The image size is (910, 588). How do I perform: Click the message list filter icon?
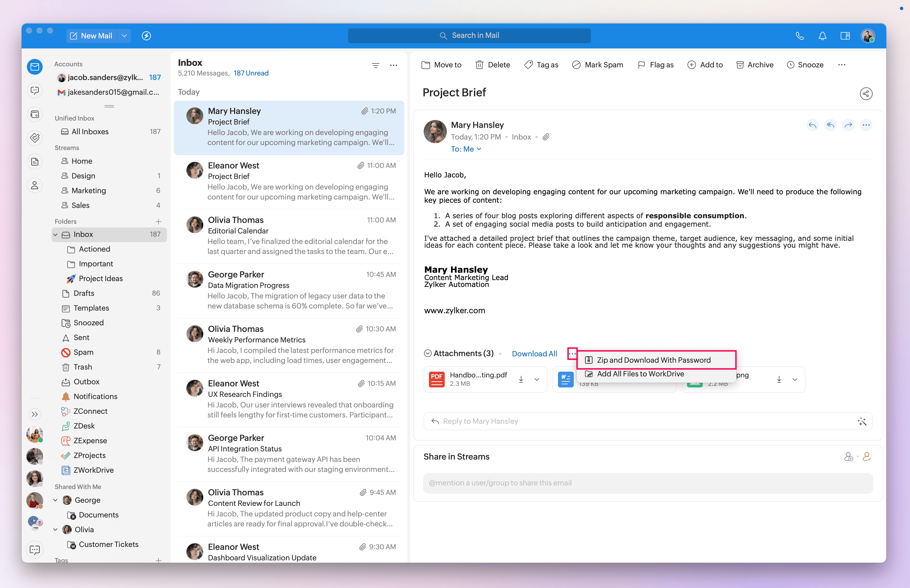(375, 65)
